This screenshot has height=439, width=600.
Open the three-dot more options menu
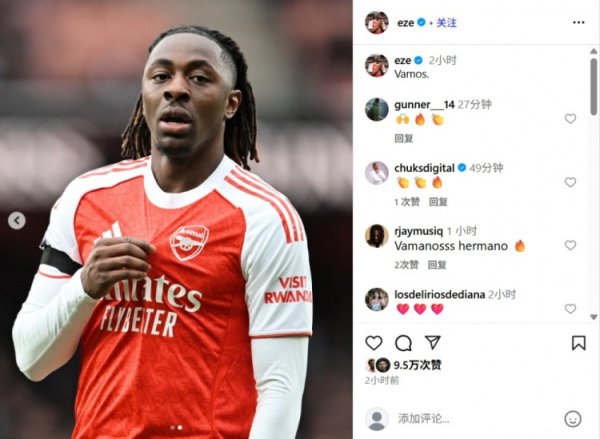[x=578, y=23]
